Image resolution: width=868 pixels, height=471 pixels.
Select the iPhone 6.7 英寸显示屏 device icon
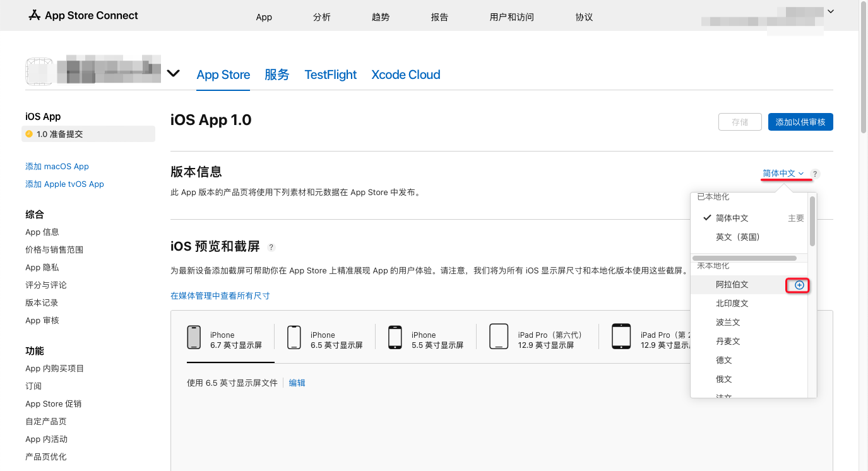[x=194, y=337]
